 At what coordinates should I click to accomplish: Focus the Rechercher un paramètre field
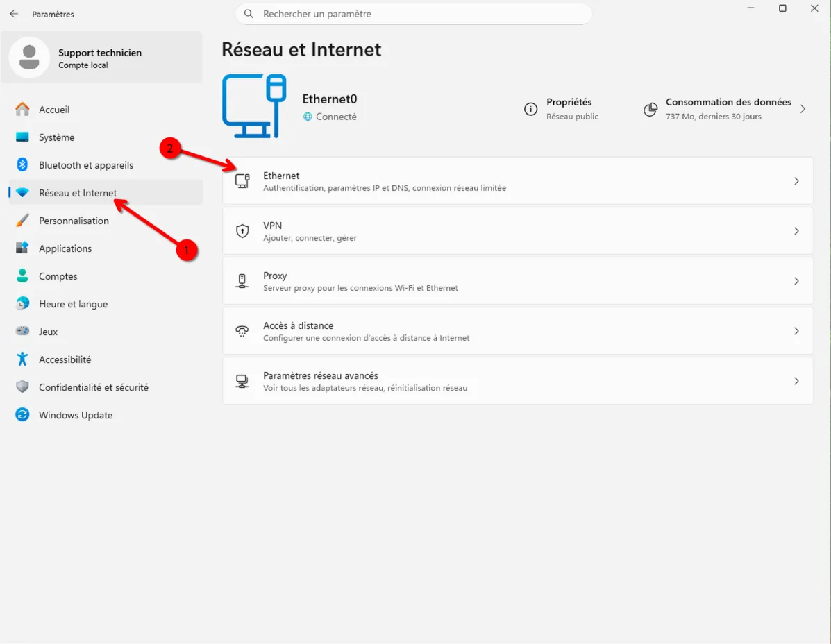click(x=414, y=14)
